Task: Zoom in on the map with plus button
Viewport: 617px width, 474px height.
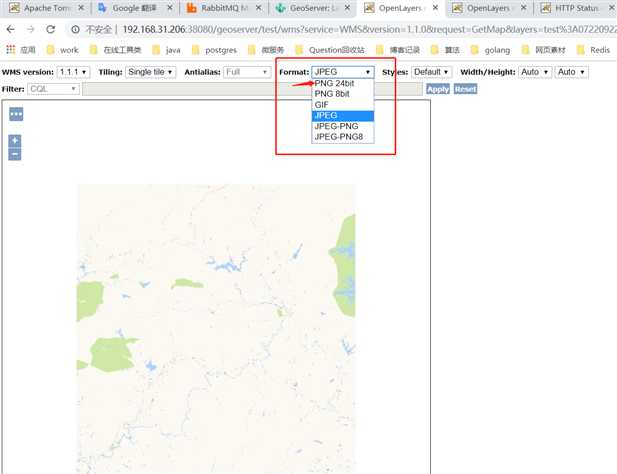Action: coord(15,140)
